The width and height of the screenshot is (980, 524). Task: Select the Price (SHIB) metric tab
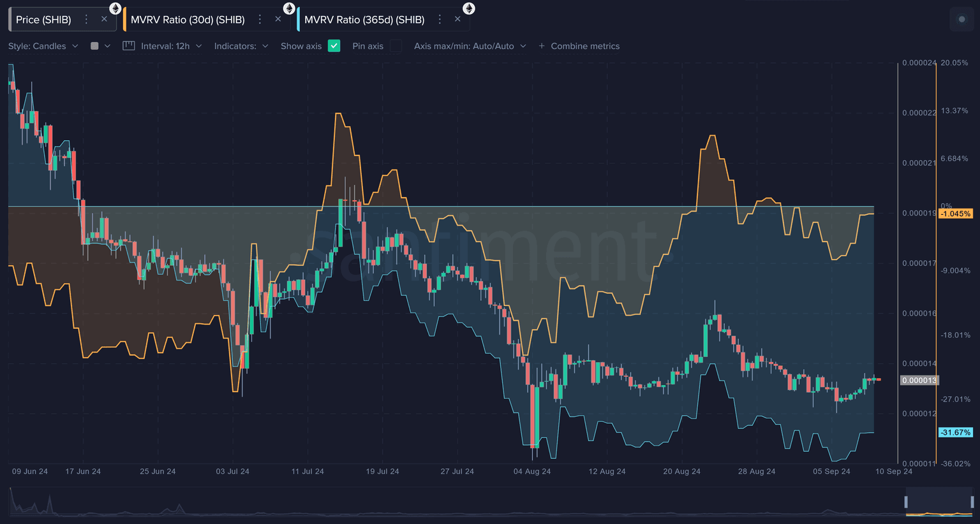click(43, 20)
